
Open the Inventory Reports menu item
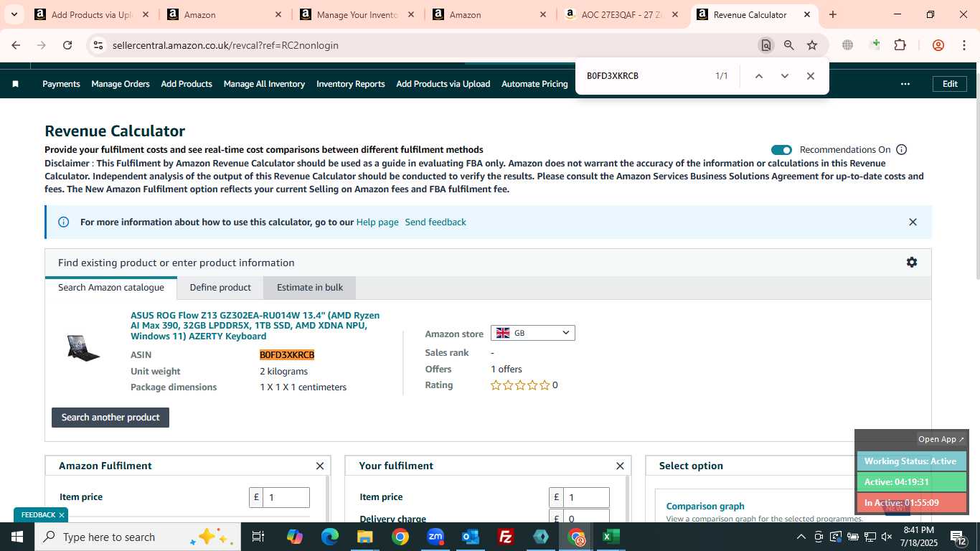(x=351, y=84)
